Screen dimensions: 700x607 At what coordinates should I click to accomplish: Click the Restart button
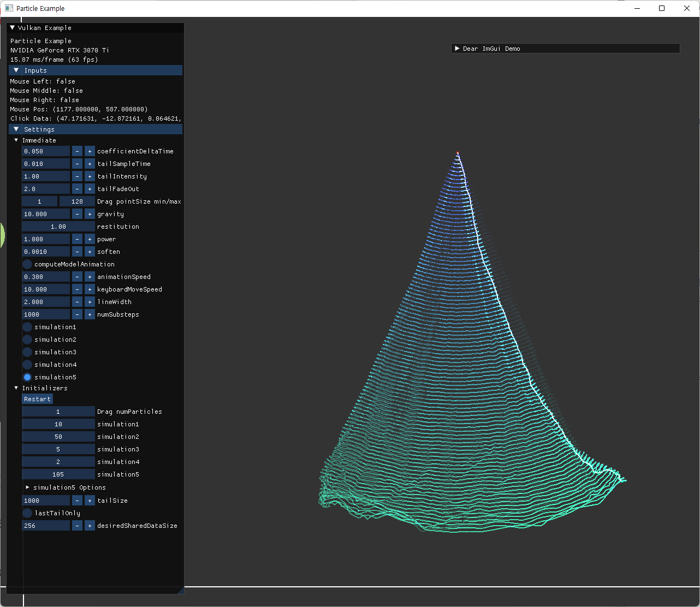point(37,399)
